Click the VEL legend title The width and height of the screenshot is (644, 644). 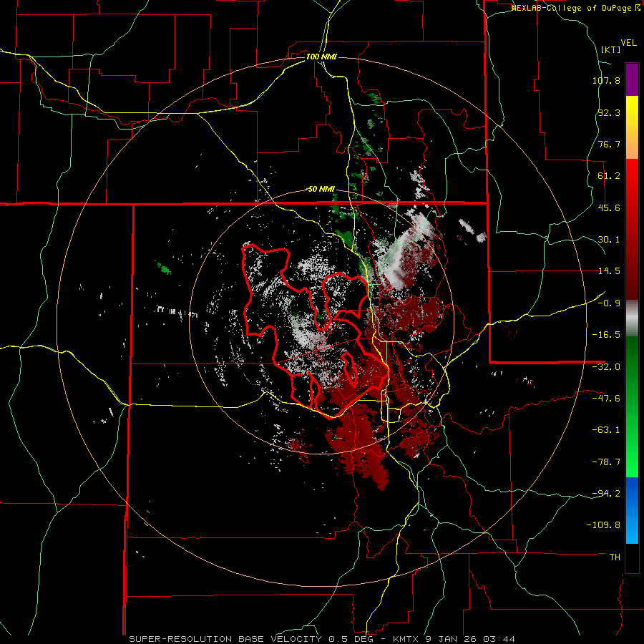(628, 43)
